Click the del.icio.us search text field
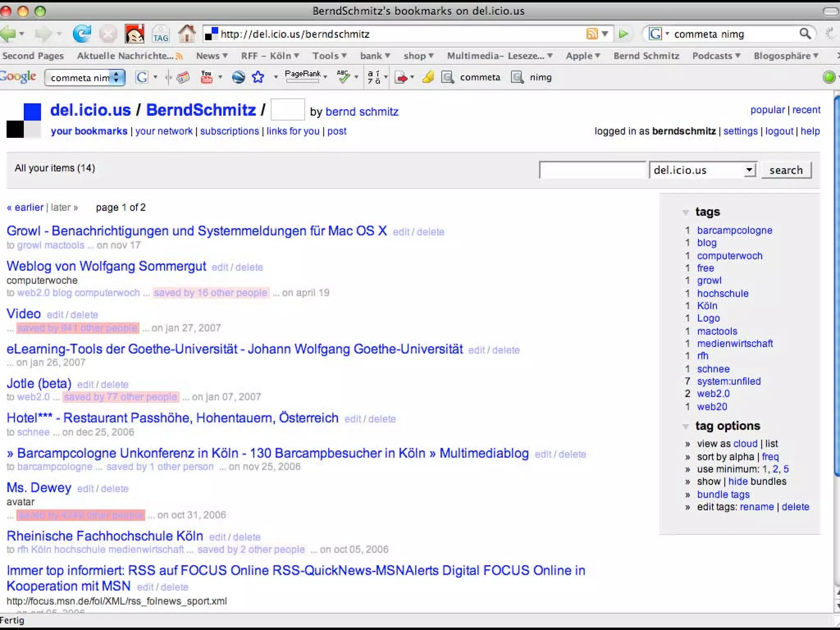This screenshot has height=630, width=840. click(x=592, y=170)
